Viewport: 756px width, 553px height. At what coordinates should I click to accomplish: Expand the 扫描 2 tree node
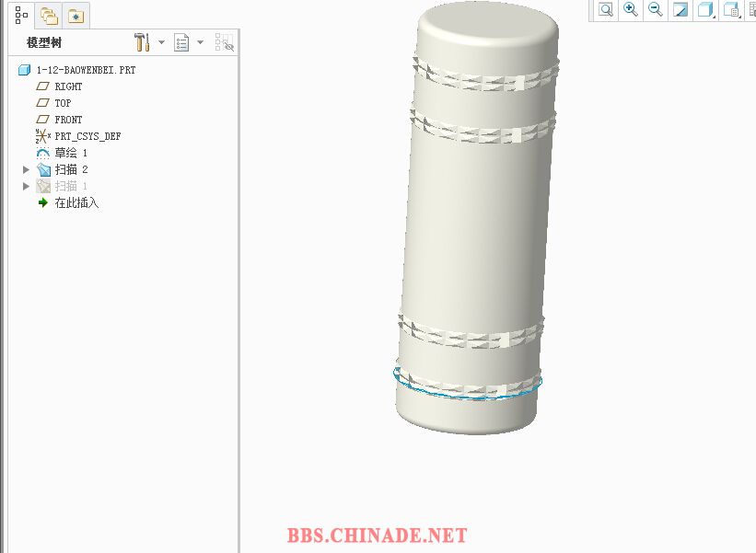coord(26,169)
